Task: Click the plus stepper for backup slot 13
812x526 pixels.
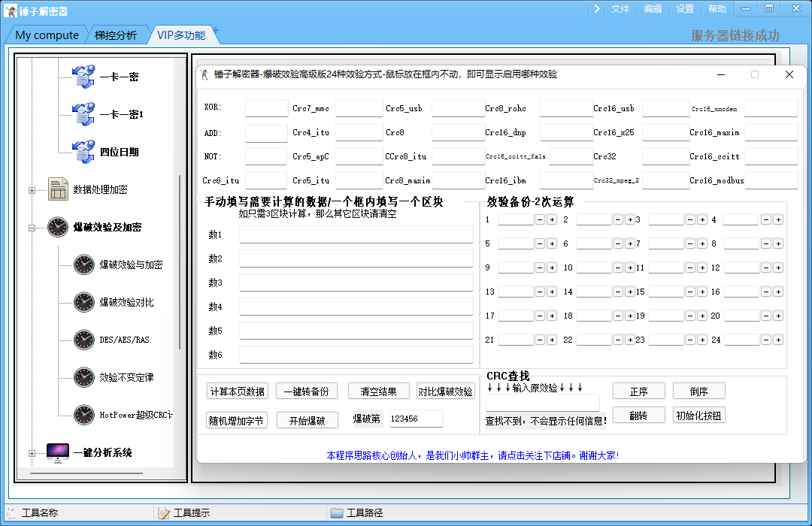Action: coord(552,292)
